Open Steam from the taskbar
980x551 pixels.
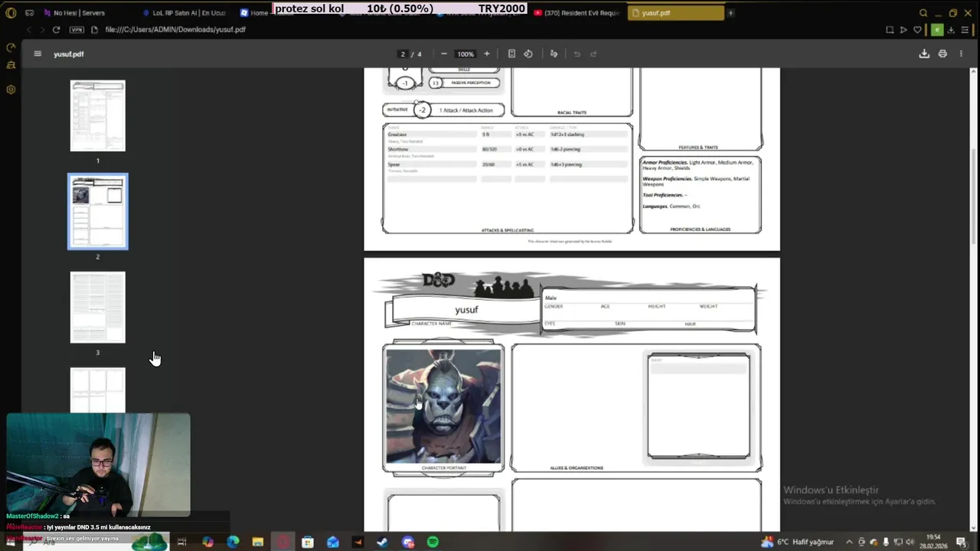tap(383, 542)
